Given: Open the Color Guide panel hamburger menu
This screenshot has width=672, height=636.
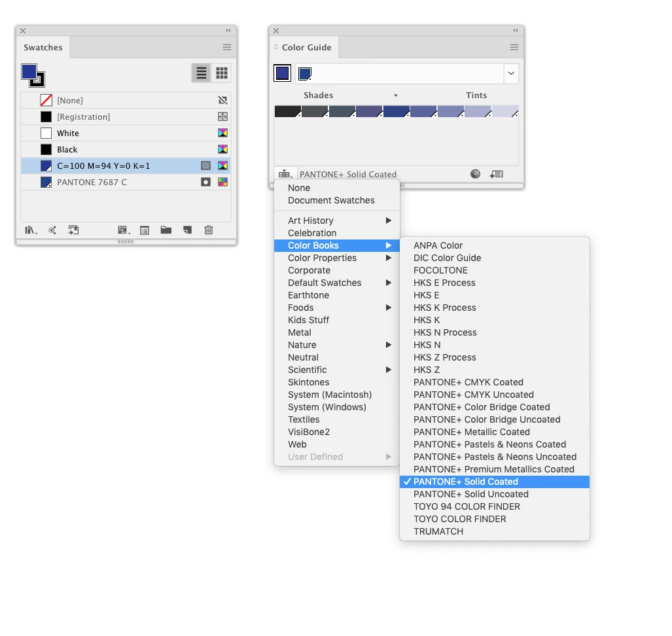Looking at the screenshot, I should coord(514,47).
